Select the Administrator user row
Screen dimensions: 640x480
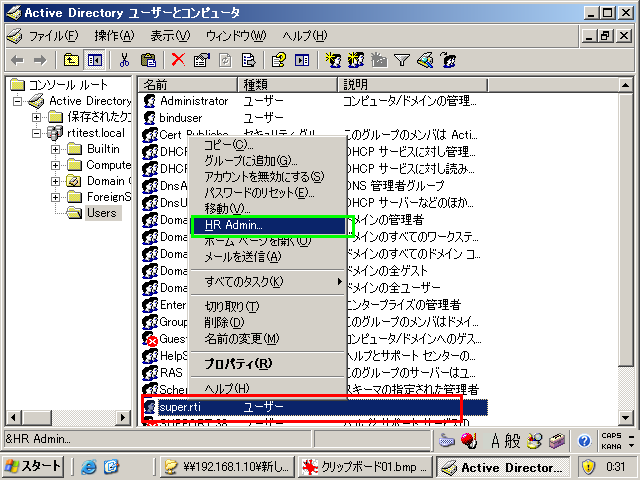pos(194,101)
